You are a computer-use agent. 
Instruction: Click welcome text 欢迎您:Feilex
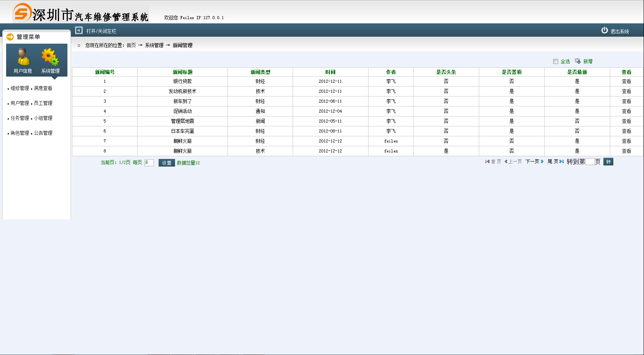coord(179,18)
